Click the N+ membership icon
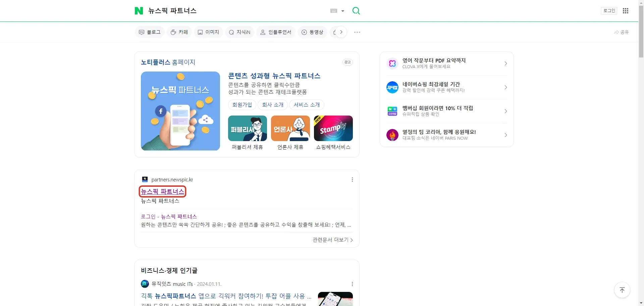The width and height of the screenshot is (644, 306). 392,111
